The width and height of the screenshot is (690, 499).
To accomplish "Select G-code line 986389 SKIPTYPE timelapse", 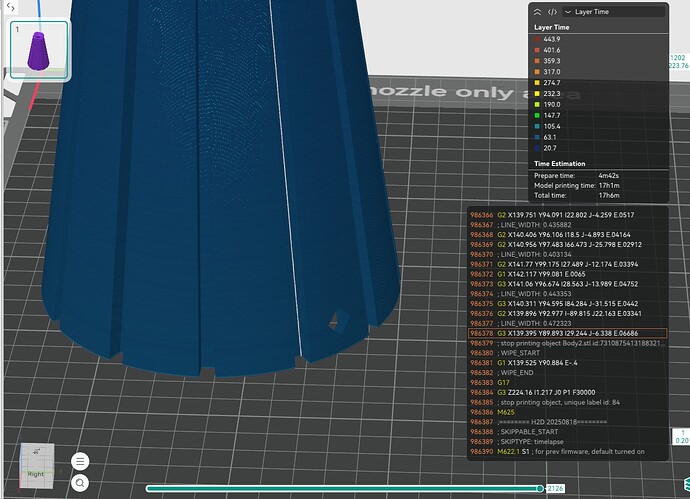I will click(568, 442).
